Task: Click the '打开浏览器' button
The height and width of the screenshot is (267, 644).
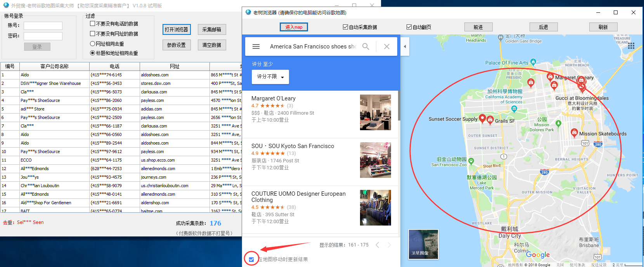Action: pos(176,29)
